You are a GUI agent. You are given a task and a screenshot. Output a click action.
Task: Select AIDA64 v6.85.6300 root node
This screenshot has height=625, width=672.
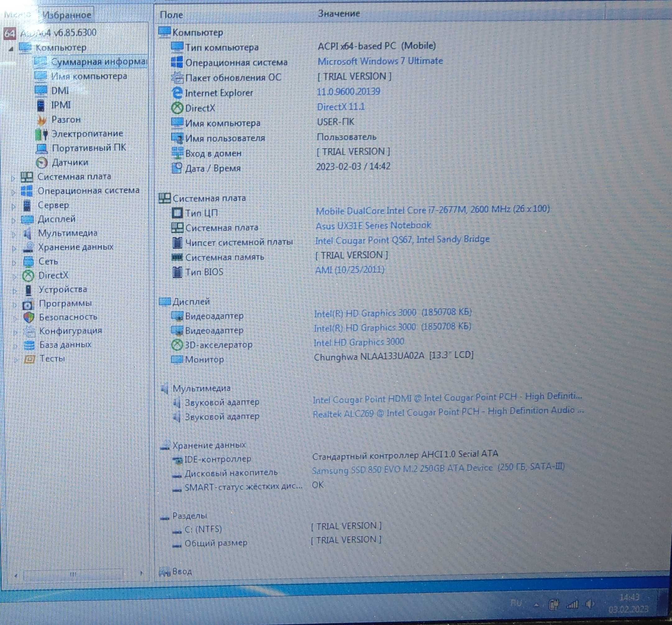click(x=58, y=33)
